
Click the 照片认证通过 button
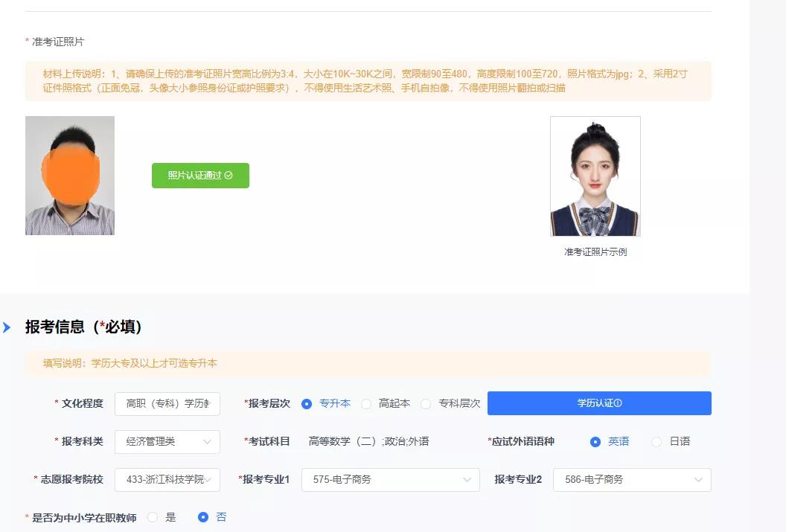199,176
